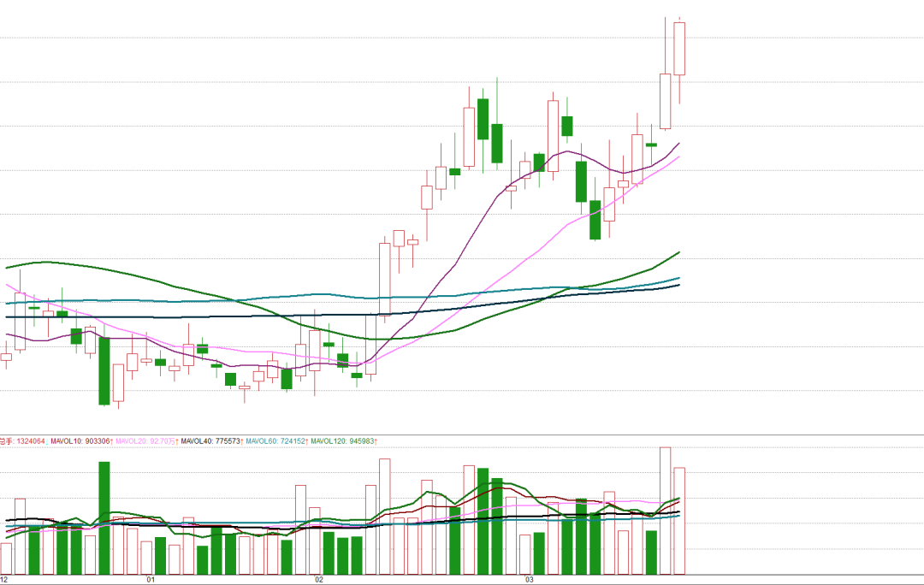Screen dimensions: 924x585
Task: Click the lowest green candle of March pullback
Action: (595, 220)
